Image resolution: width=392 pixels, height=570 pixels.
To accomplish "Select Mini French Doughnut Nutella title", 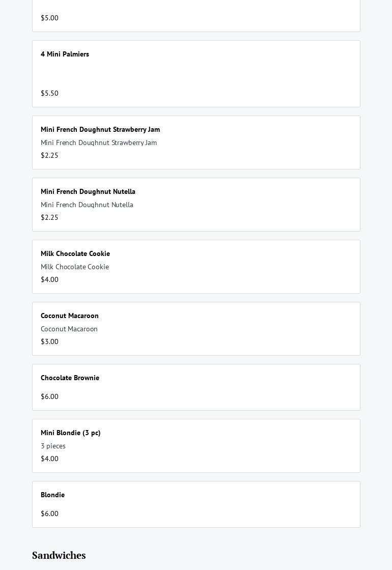I will coord(88,191).
